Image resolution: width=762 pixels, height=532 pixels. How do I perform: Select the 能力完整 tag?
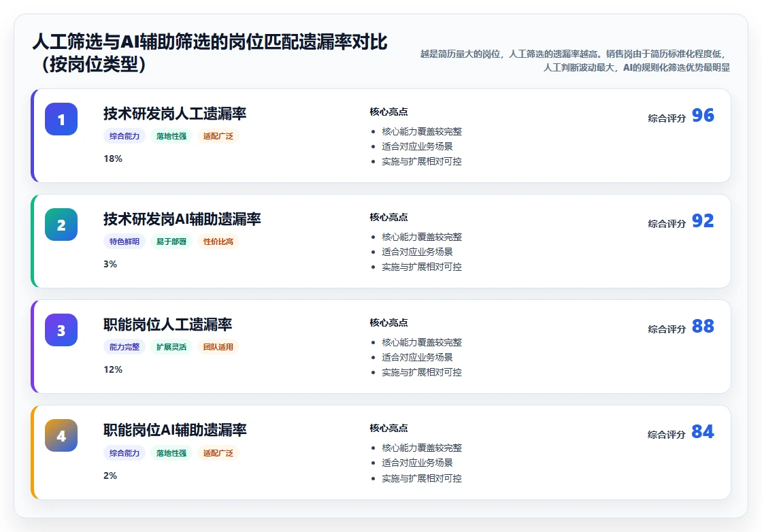(x=125, y=347)
